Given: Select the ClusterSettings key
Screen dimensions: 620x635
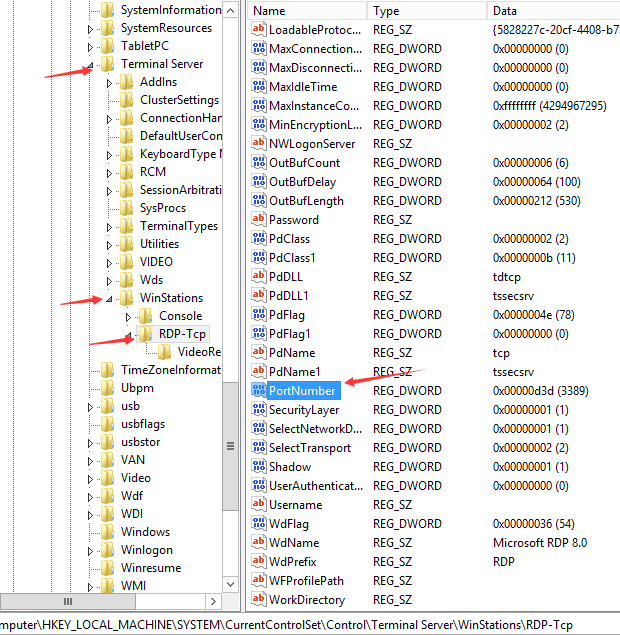Looking at the screenshot, I should pos(179,100).
